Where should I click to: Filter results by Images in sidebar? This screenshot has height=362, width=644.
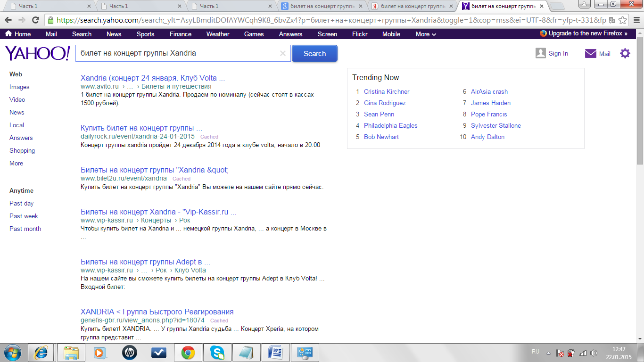19,87
